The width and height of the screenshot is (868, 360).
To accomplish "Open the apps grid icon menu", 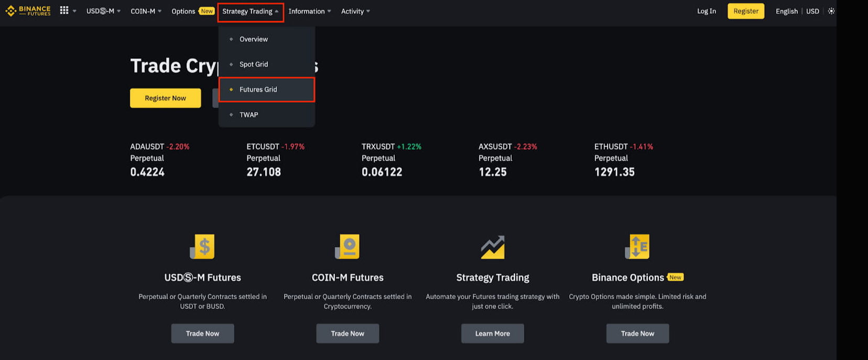I will [x=64, y=10].
